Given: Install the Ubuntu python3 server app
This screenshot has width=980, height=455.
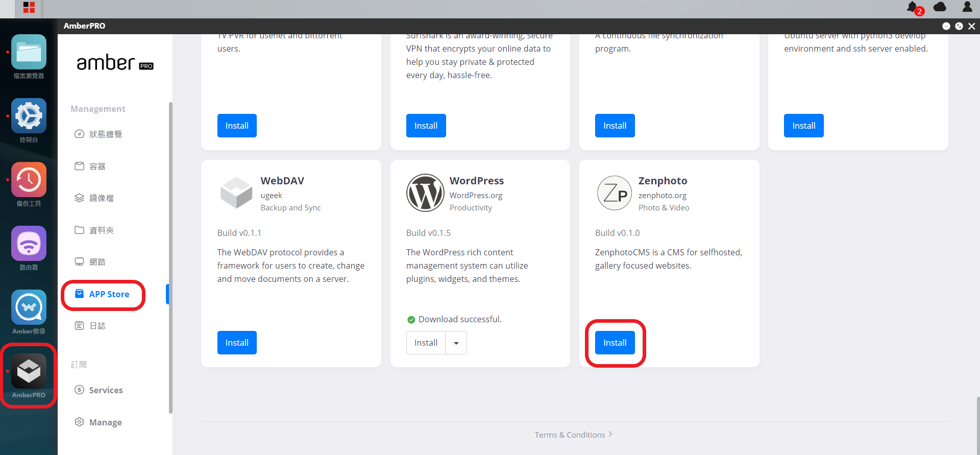Looking at the screenshot, I should [803, 126].
